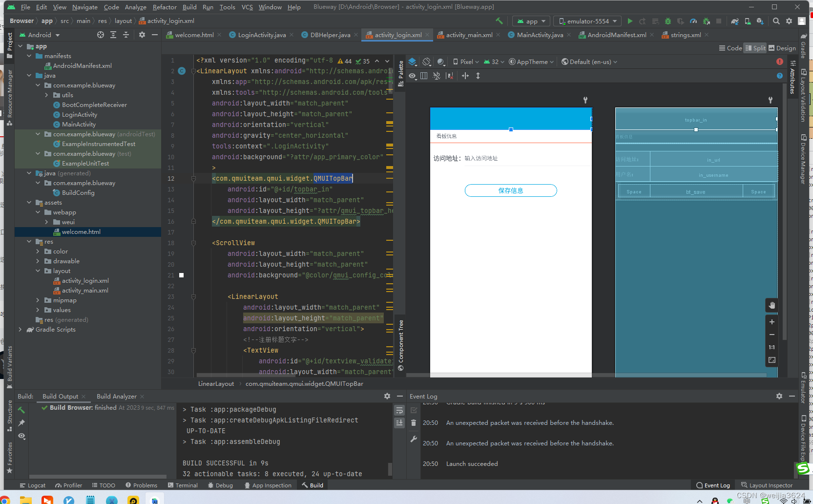Open Build panel settings gear

(x=387, y=396)
